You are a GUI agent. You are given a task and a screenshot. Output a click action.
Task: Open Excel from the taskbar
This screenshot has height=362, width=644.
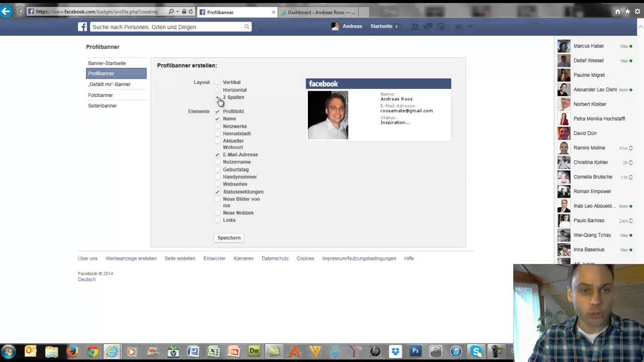tap(213, 351)
